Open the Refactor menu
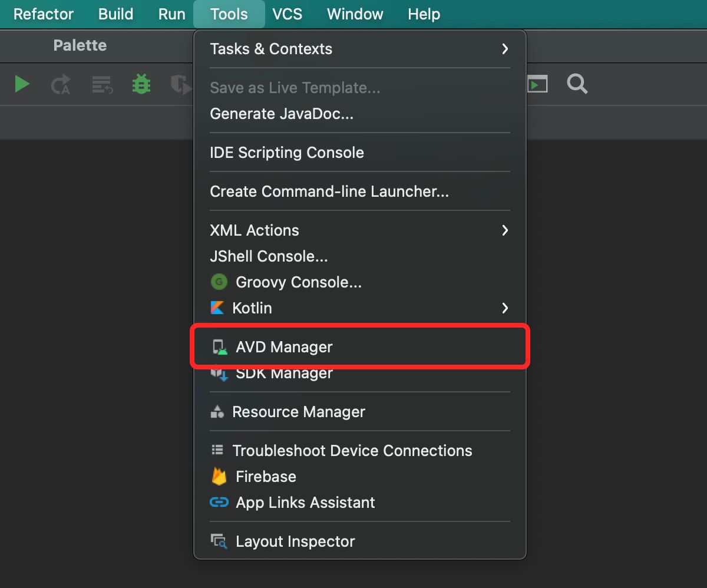This screenshot has width=707, height=588. coord(44,14)
